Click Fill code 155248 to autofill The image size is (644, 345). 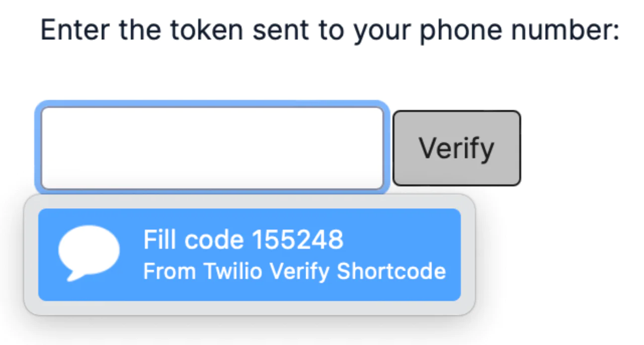(243, 239)
